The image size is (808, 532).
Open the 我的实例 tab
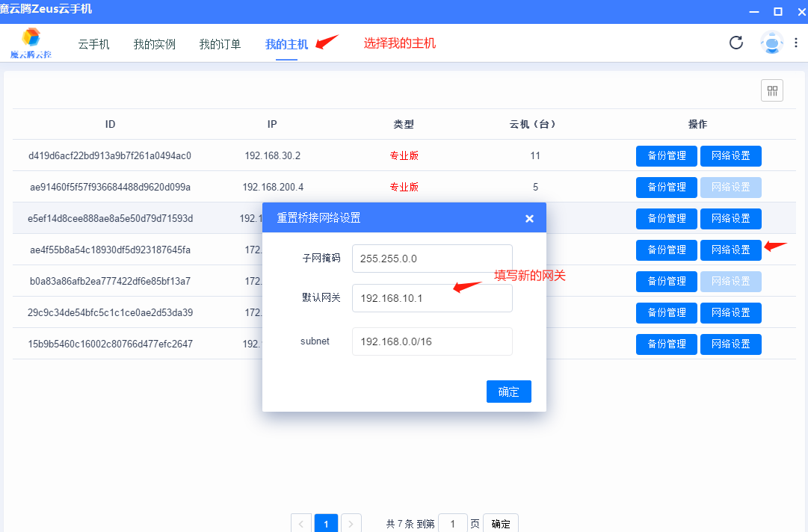point(154,43)
